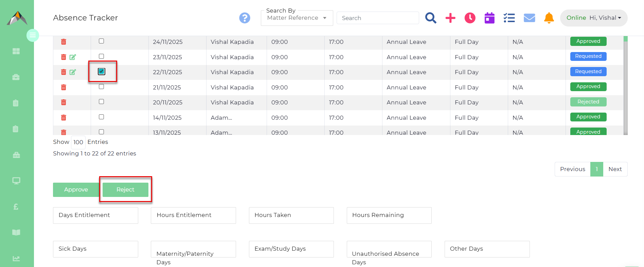
Task: Click the Hours Taken field
Action: coord(291,215)
